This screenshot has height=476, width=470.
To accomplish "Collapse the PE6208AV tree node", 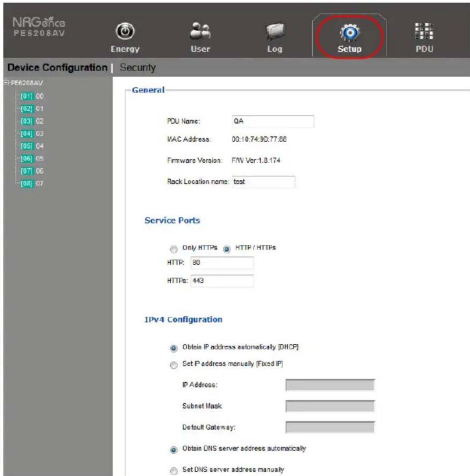I will click(x=6, y=82).
